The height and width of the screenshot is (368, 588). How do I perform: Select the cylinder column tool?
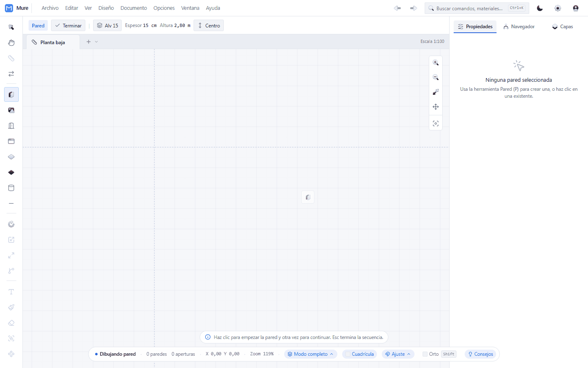(x=11, y=188)
